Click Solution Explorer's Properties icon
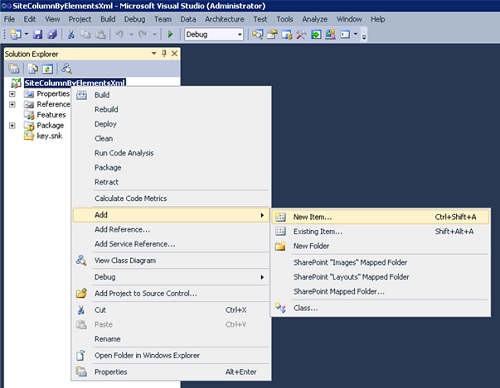The width and height of the screenshot is (500, 388). [x=14, y=69]
